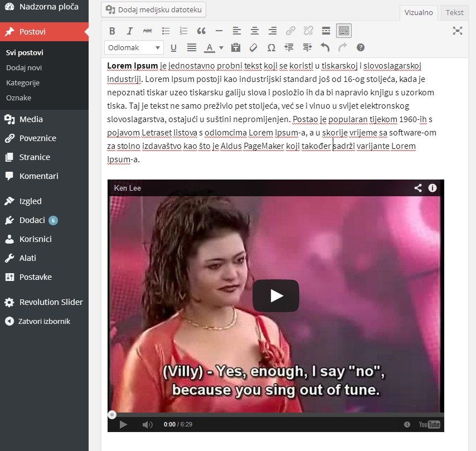
Task: Insert or edit link
Action: pos(290,31)
